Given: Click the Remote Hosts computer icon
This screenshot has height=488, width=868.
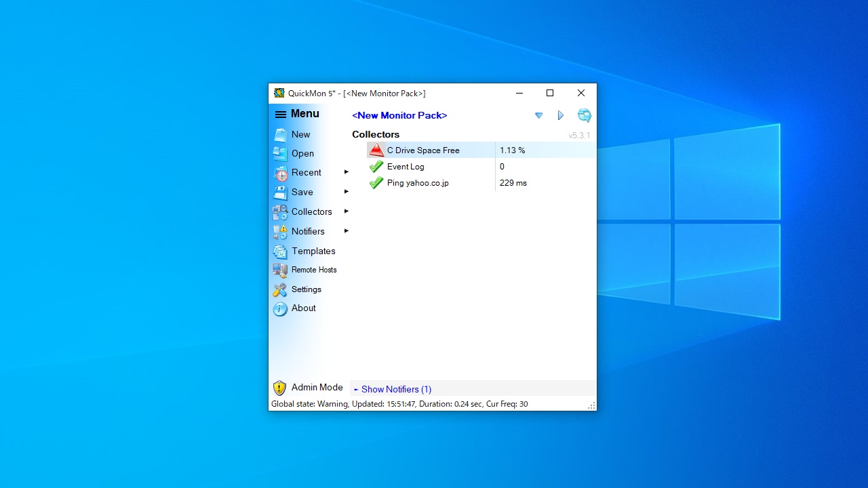Looking at the screenshot, I should (x=280, y=270).
